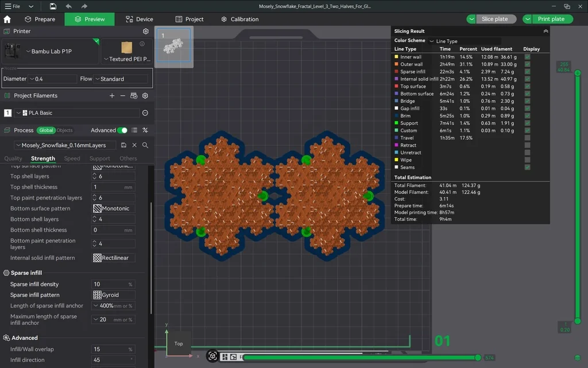Click the compare presets icon next to Advanced

[145, 131]
